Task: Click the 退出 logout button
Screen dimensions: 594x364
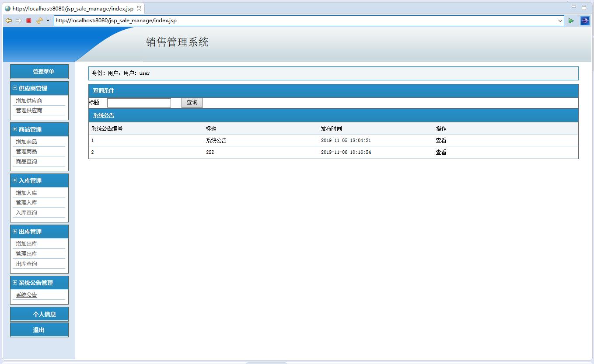Action: point(39,329)
